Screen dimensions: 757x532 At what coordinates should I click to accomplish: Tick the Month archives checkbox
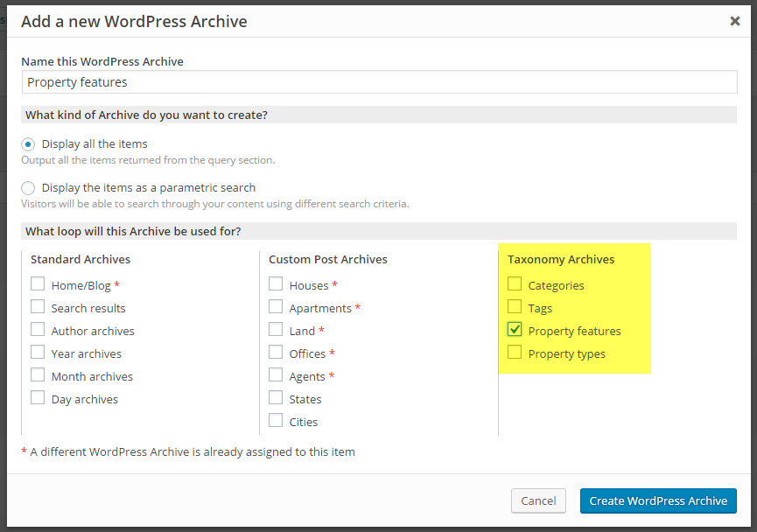click(x=38, y=375)
